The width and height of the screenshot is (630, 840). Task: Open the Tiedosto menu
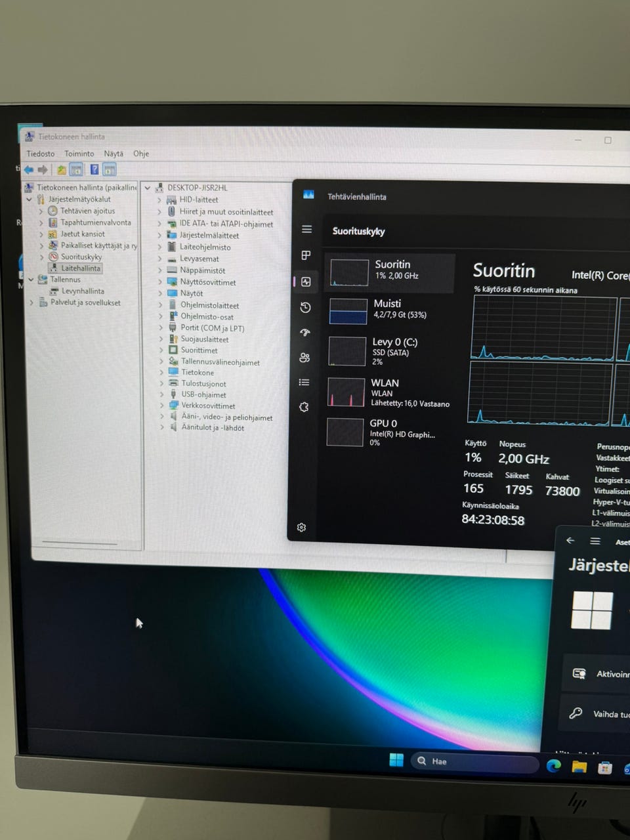(x=41, y=154)
